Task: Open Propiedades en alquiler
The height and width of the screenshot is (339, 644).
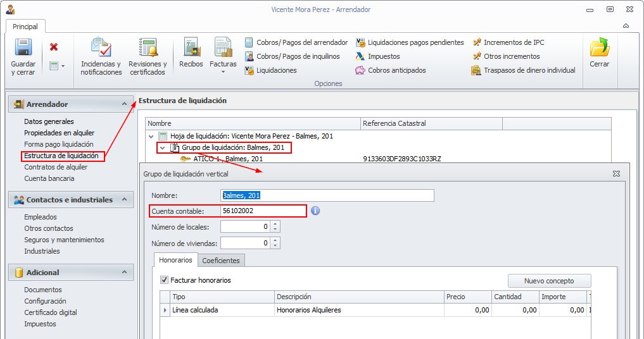Action: pyautogui.click(x=59, y=133)
